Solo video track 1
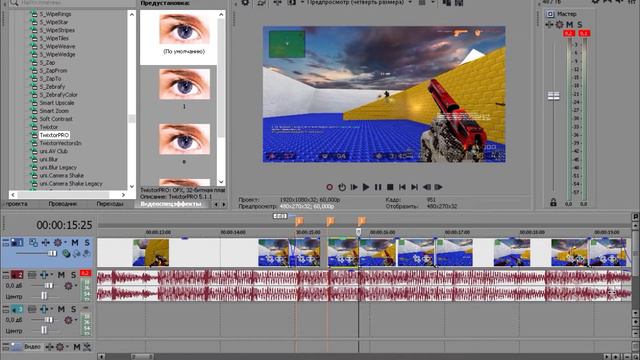 click(87, 242)
